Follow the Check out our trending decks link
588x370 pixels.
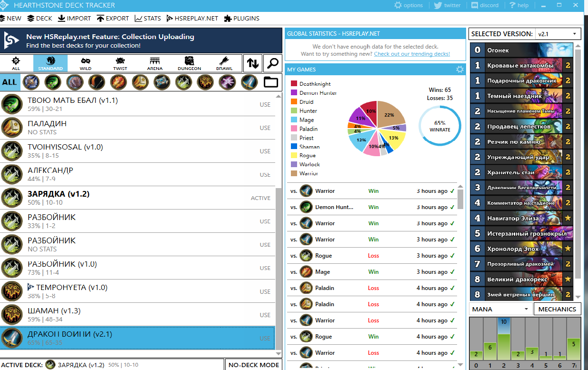pyautogui.click(x=412, y=54)
